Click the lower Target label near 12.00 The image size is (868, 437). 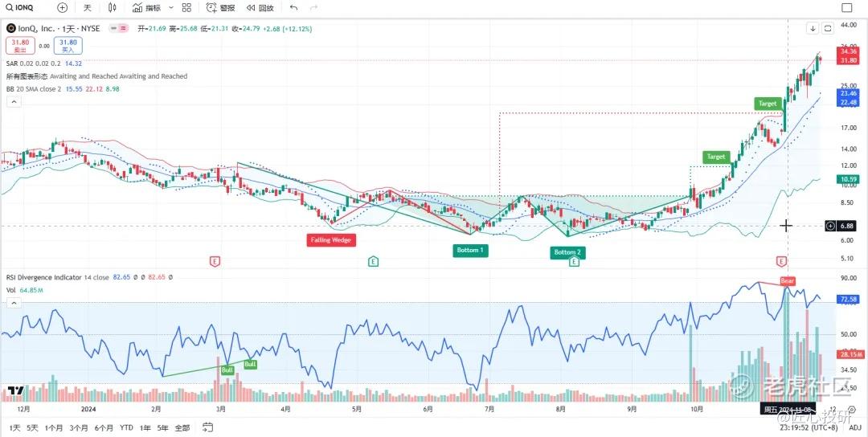[716, 157]
